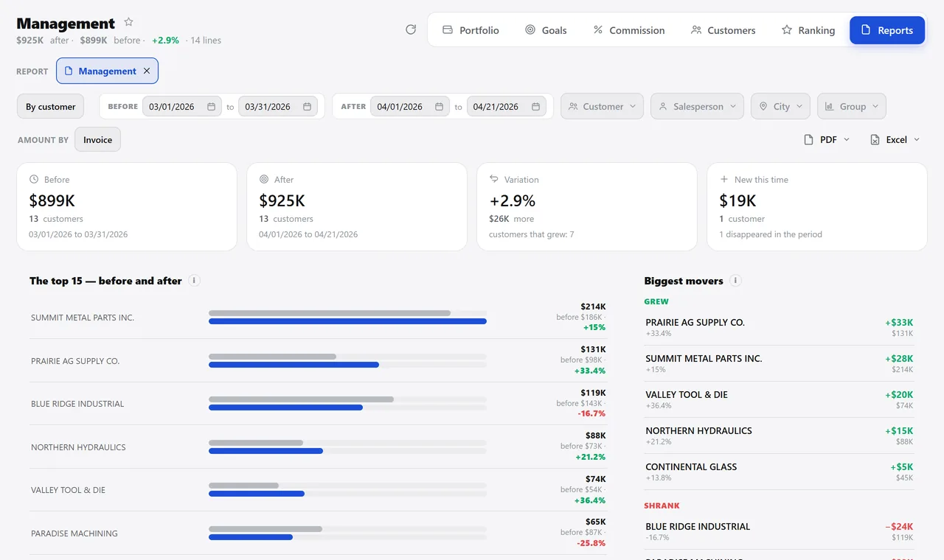Viewport: 944px width, 560px height.
Task: Toggle the Invoice amount option
Action: [97, 139]
